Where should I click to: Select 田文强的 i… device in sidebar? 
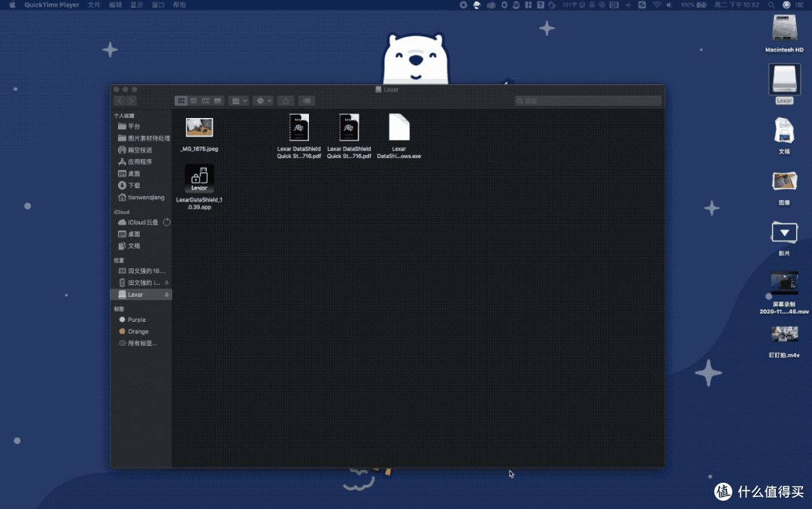click(x=138, y=283)
